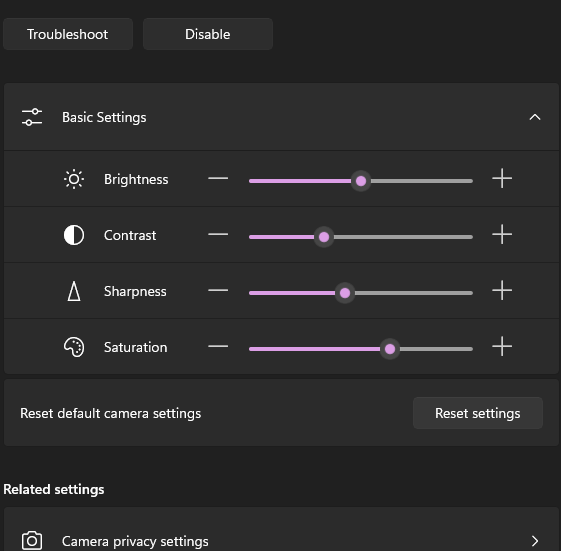Open the Troubleshoot option
The image size is (561, 551).
[68, 34]
